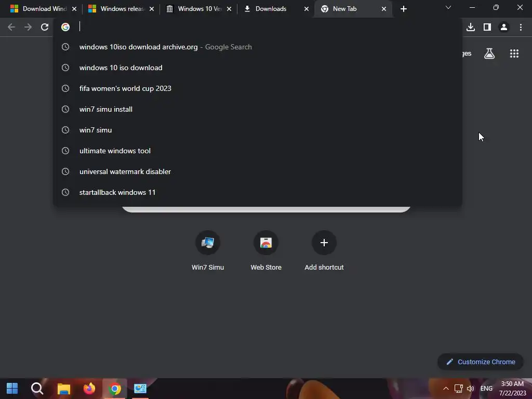532x399 pixels.
Task: Select suggestion windows 10iso download archive.org
Action: tap(258, 47)
